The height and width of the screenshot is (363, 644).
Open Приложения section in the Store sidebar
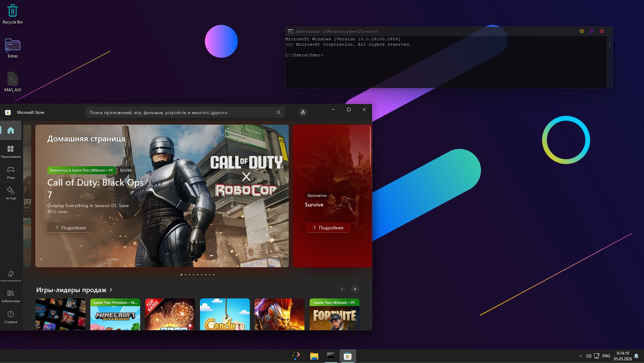[x=11, y=151]
